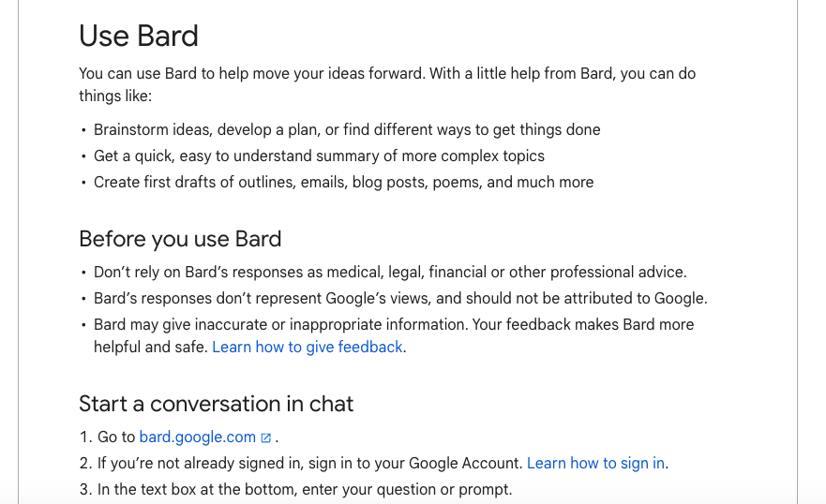The image size is (826, 504).
Task: Select the bullet about "Google's views"
Action: (x=400, y=299)
